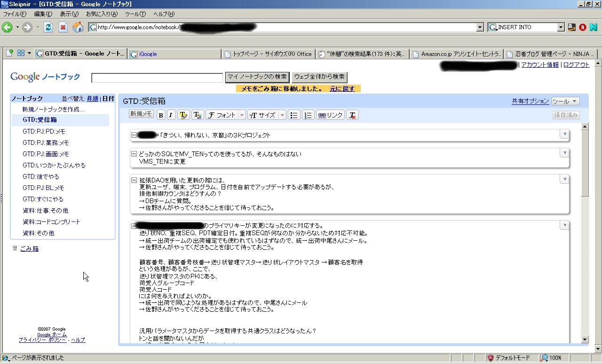Collapse the プライマリキー note
This screenshot has width=602, height=364.
134,226
